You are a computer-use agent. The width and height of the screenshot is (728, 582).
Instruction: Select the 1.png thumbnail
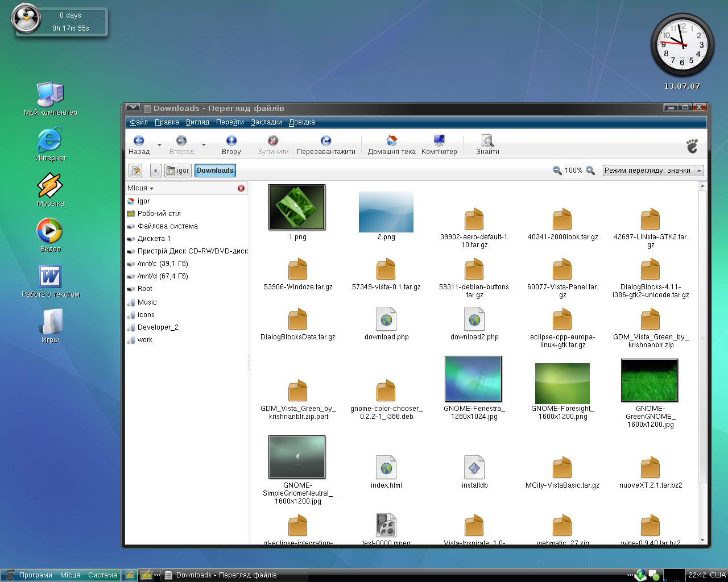[x=297, y=207]
